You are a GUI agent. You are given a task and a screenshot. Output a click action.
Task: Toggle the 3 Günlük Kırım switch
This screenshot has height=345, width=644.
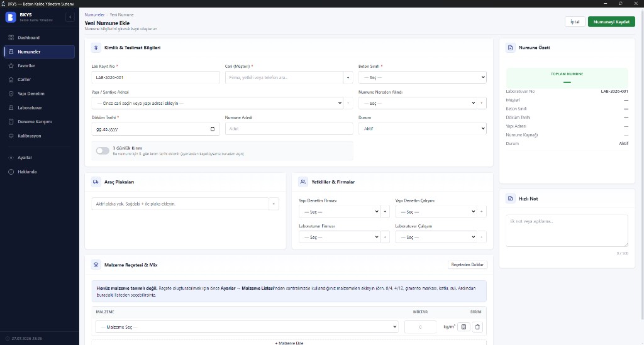(103, 151)
